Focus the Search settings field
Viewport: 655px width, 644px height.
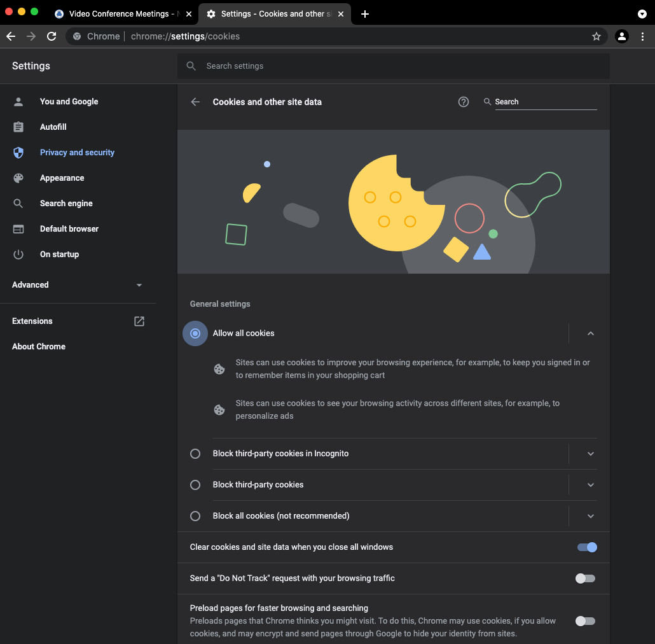393,66
